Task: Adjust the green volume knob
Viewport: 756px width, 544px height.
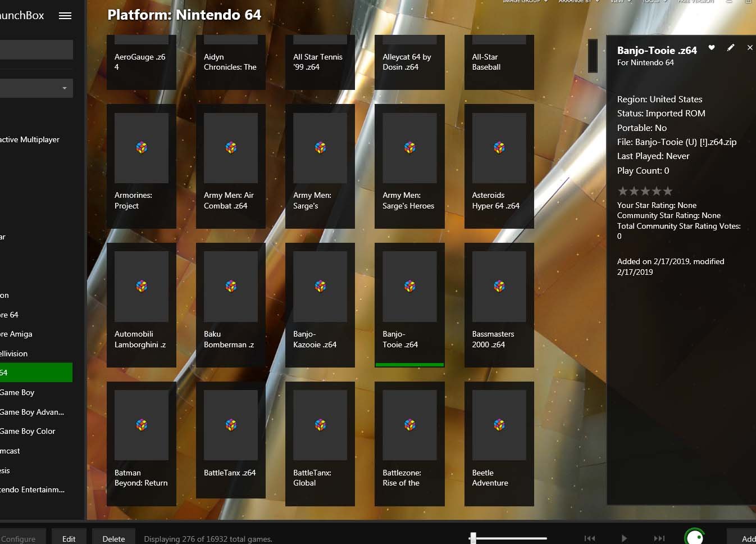Action: click(x=695, y=537)
